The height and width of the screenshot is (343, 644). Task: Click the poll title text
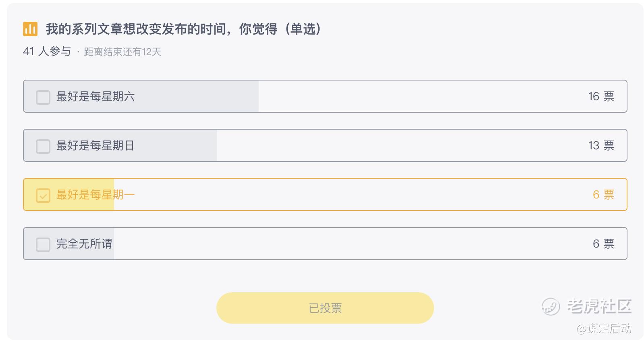point(183,29)
